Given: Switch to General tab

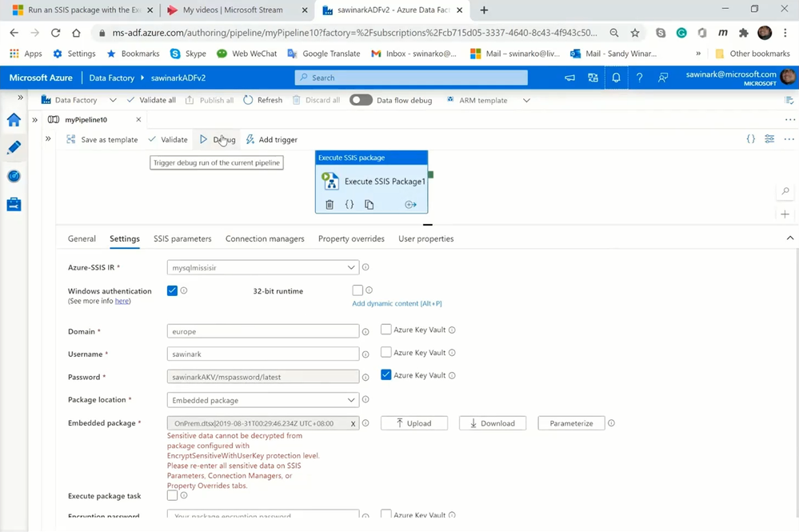Looking at the screenshot, I should (x=82, y=238).
